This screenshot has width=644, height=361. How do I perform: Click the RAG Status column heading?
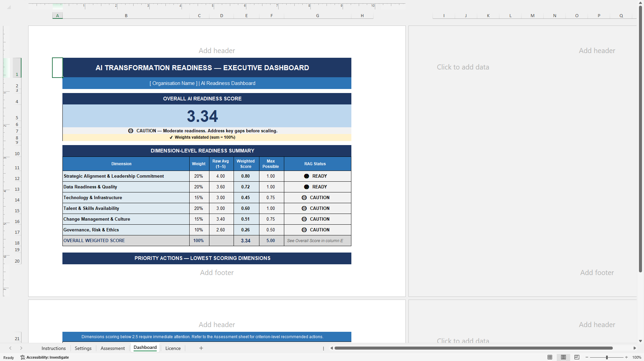click(317, 164)
